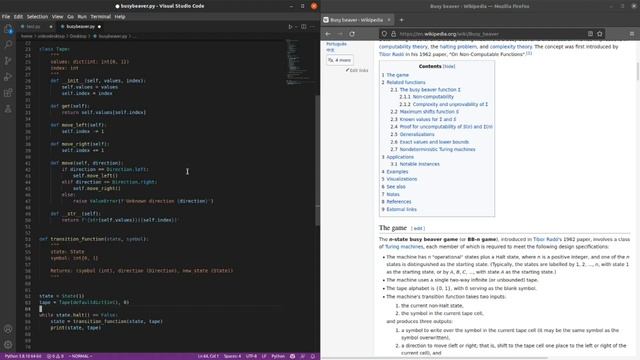Click Wikipedia page vertical scrollbar
The height and width of the screenshot is (360, 640).
pos(638,72)
